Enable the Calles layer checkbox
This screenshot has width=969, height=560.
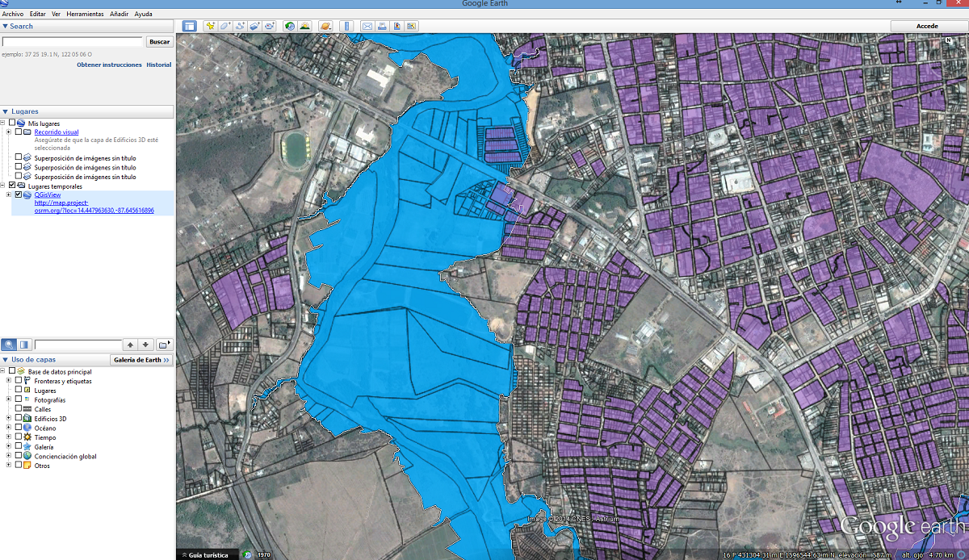point(19,409)
